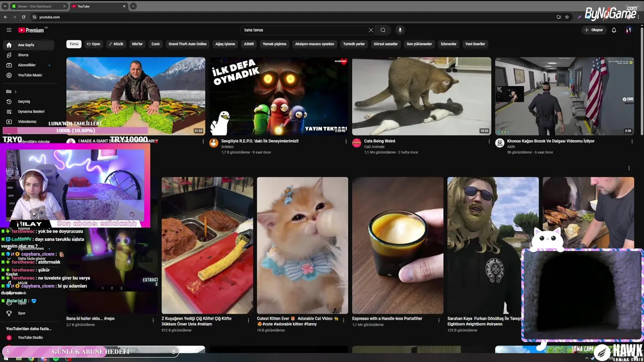The image size is (644, 362).
Task: Open the account avatar menu
Action: point(628,30)
